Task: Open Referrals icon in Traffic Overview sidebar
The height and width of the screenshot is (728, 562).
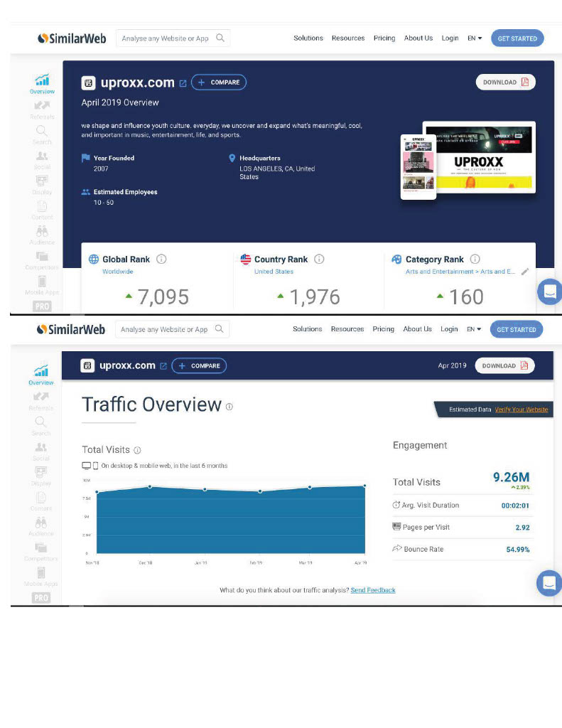Action: 40,397
